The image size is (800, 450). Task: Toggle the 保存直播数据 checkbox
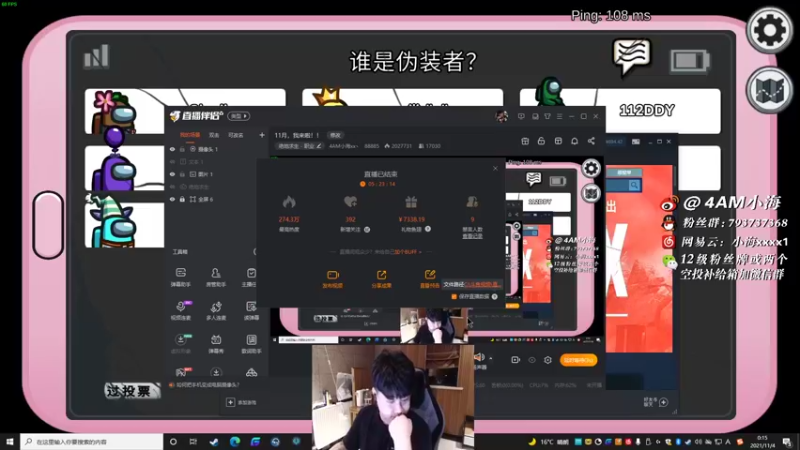pos(454,296)
